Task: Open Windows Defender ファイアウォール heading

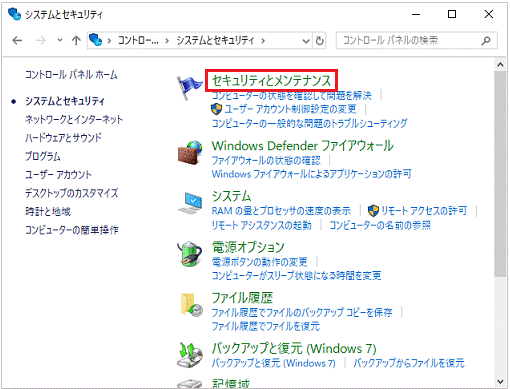Action: click(x=303, y=146)
